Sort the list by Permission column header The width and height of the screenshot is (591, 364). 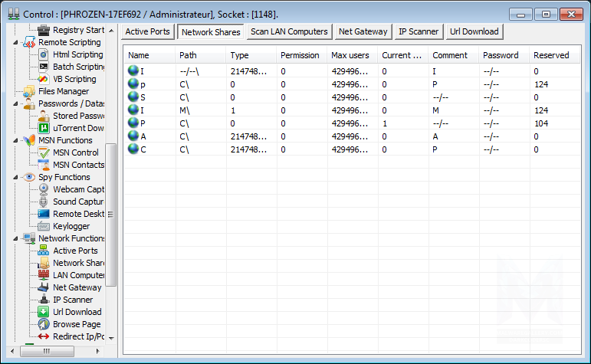[x=300, y=55]
